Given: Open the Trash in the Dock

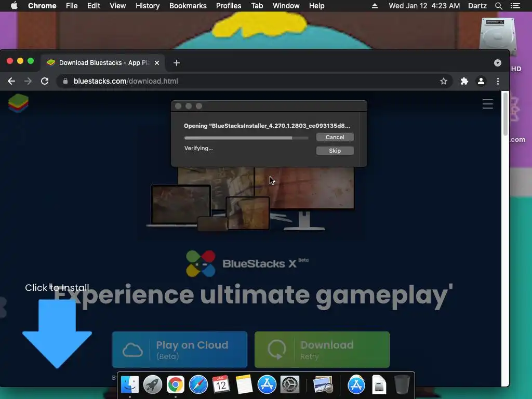Looking at the screenshot, I should [x=402, y=385].
